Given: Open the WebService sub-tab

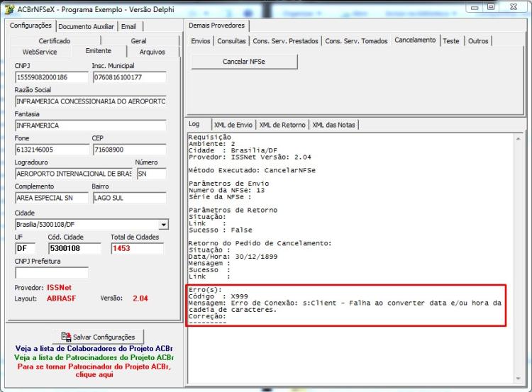Looking at the screenshot, I should pos(40,52).
